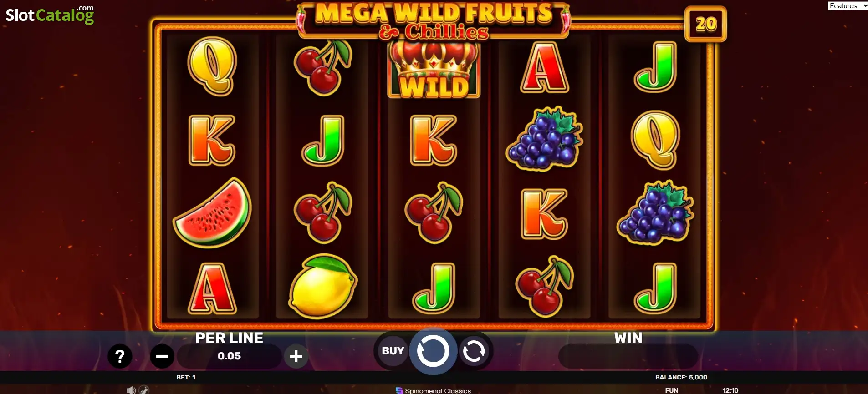868x394 pixels.
Task: Spin the reels with the main spin button
Action: [x=433, y=351]
